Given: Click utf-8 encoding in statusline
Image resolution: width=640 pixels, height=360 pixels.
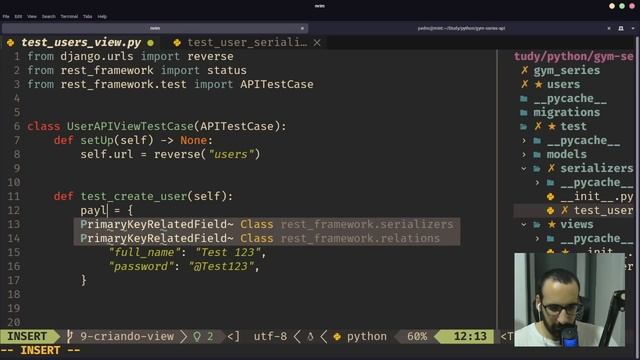Looking at the screenshot, I should 270,336.
